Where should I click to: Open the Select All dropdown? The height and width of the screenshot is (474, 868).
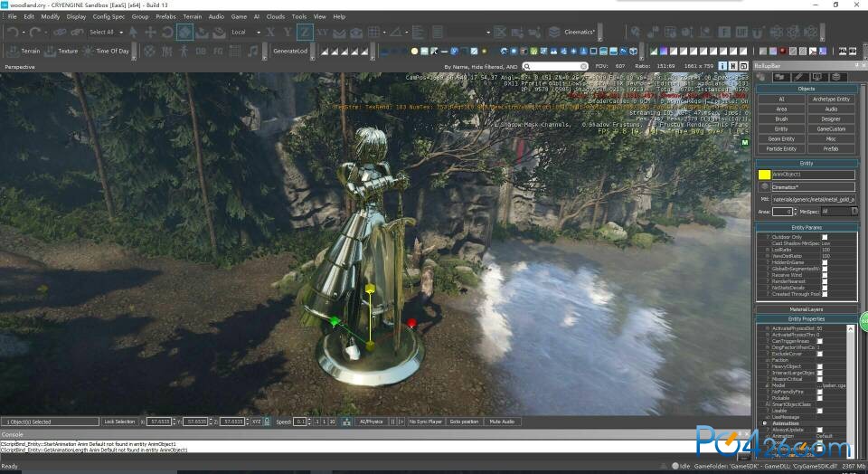pyautogui.click(x=107, y=33)
